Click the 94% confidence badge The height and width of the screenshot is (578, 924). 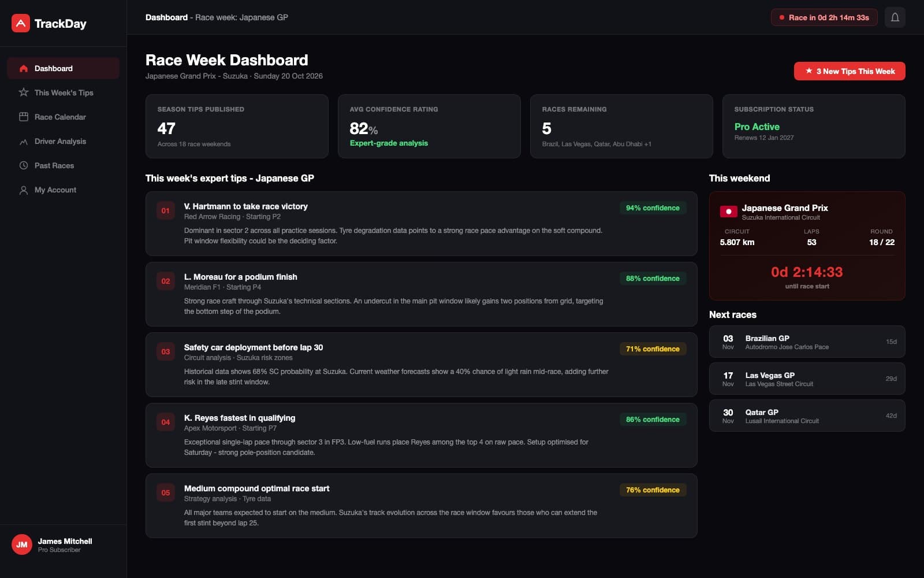[653, 208]
